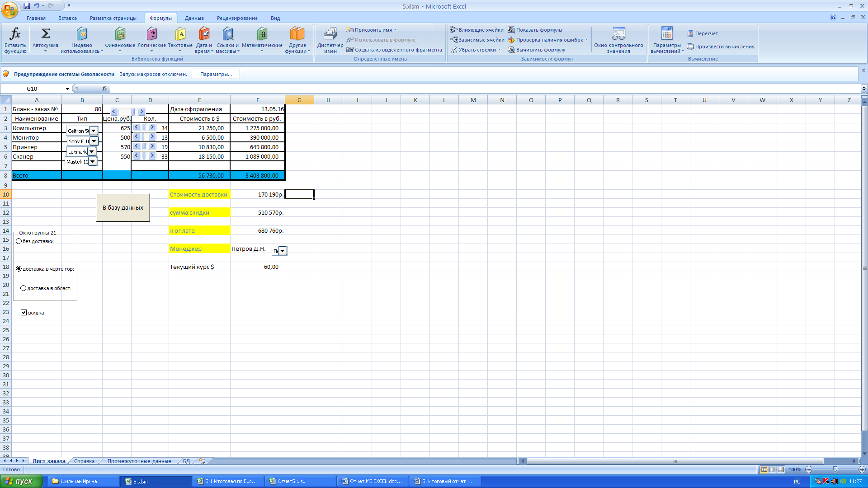Switch to the 'Данные' ribbon tab
This screenshot has height=488, width=868.
(194, 18)
